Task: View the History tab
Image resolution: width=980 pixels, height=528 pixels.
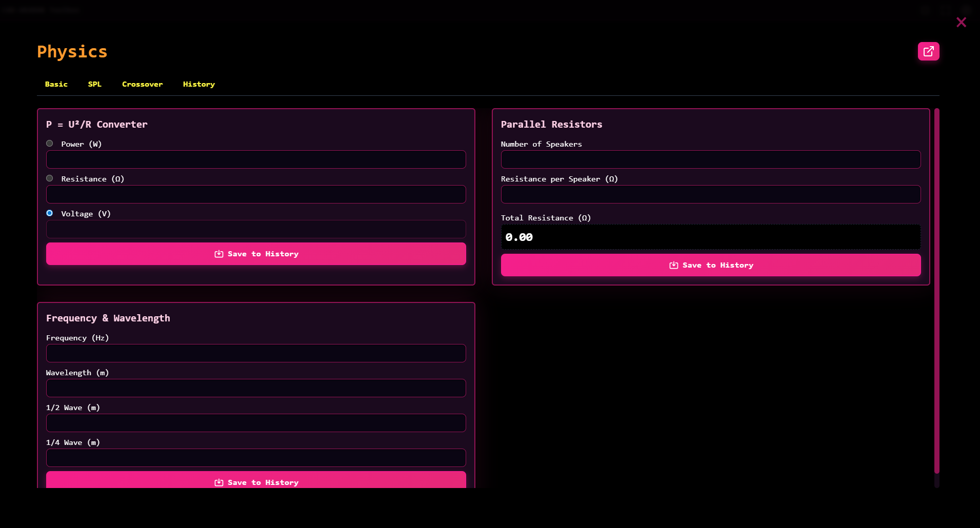Action: click(199, 84)
